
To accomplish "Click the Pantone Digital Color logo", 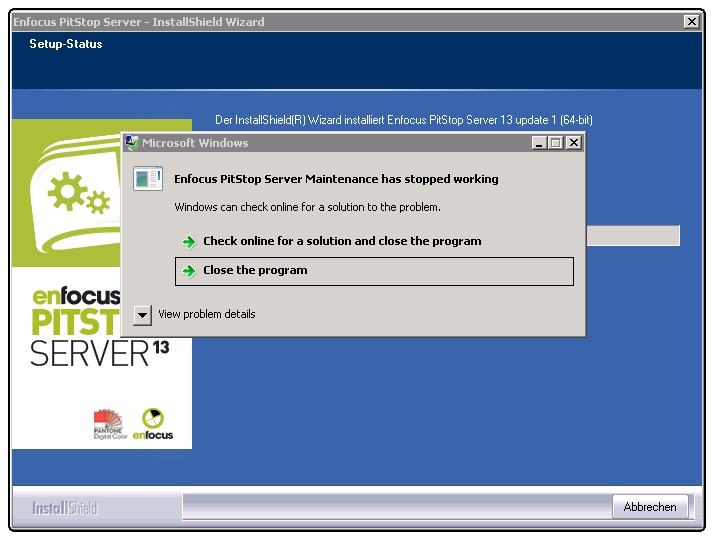I will pos(109,424).
